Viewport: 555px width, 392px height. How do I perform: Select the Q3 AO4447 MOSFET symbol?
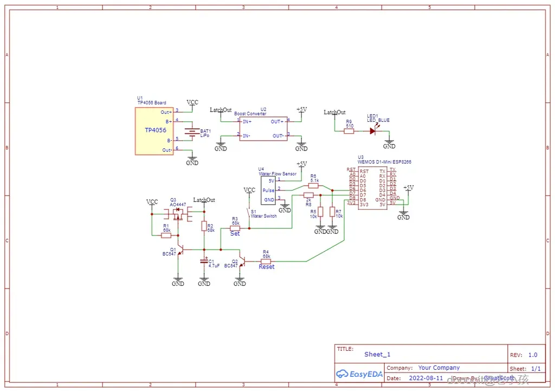tap(178, 214)
